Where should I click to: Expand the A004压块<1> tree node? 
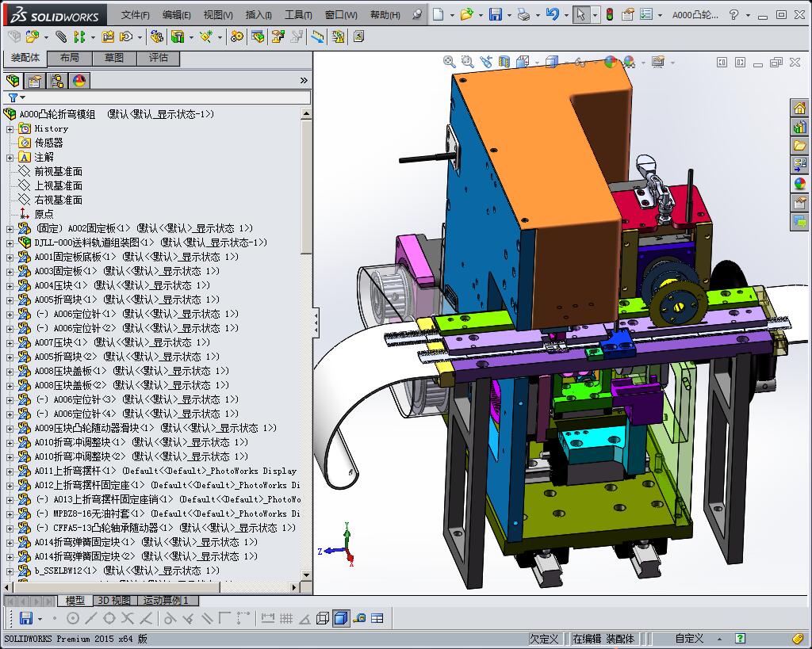tap(10, 286)
